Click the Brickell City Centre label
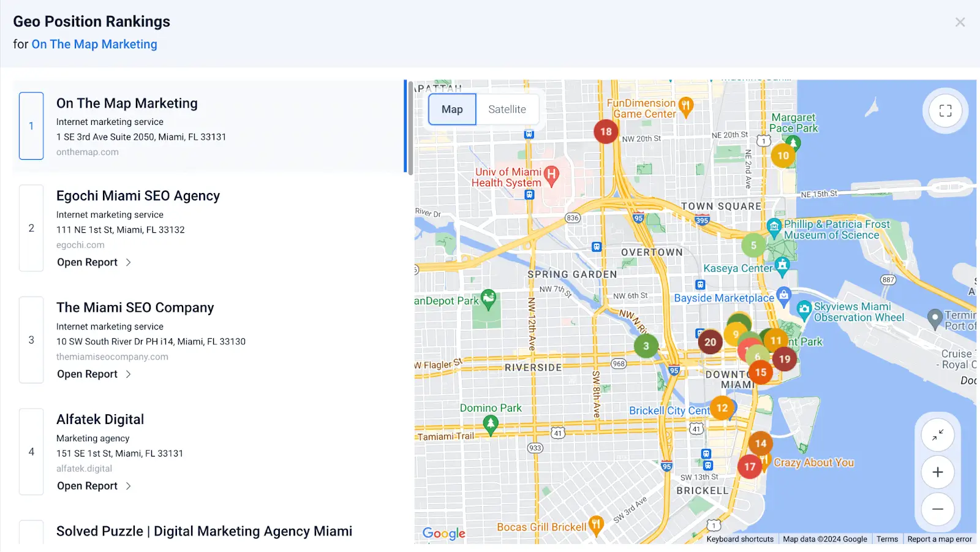Viewport: 980px width, 552px height. coord(669,410)
